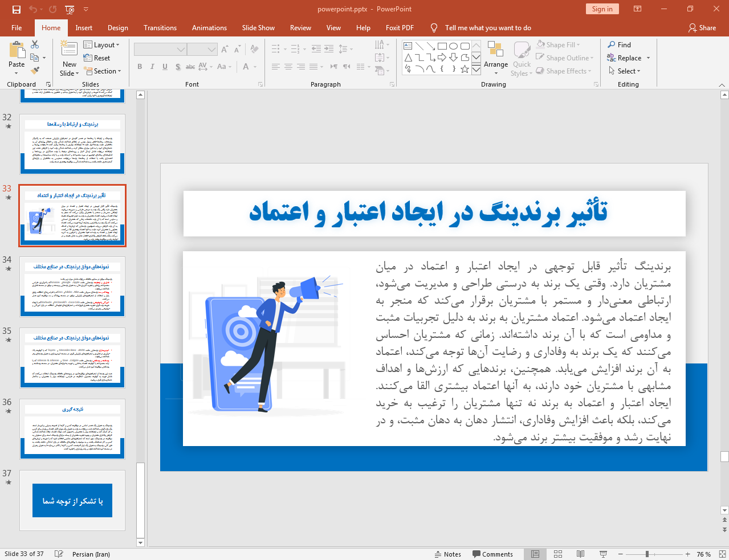The height and width of the screenshot is (560, 729).
Task: Click the New Slide icon
Action: pos(69,50)
